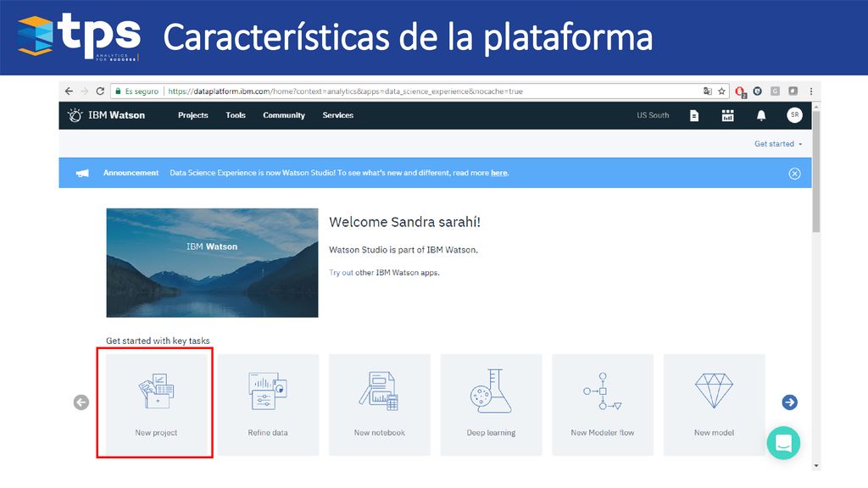Create a New Modeler flow

point(603,405)
